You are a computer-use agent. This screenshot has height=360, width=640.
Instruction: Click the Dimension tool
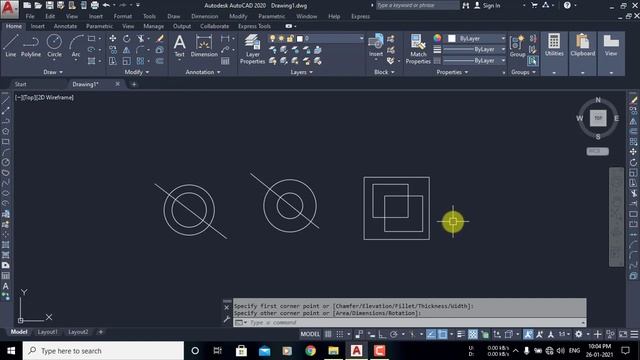click(x=204, y=46)
